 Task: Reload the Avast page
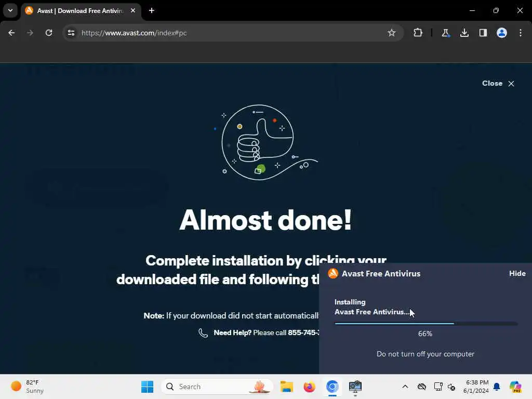49,33
